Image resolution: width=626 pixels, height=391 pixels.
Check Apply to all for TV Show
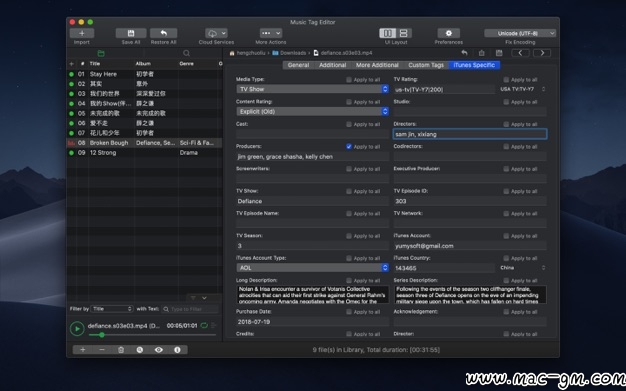point(349,191)
